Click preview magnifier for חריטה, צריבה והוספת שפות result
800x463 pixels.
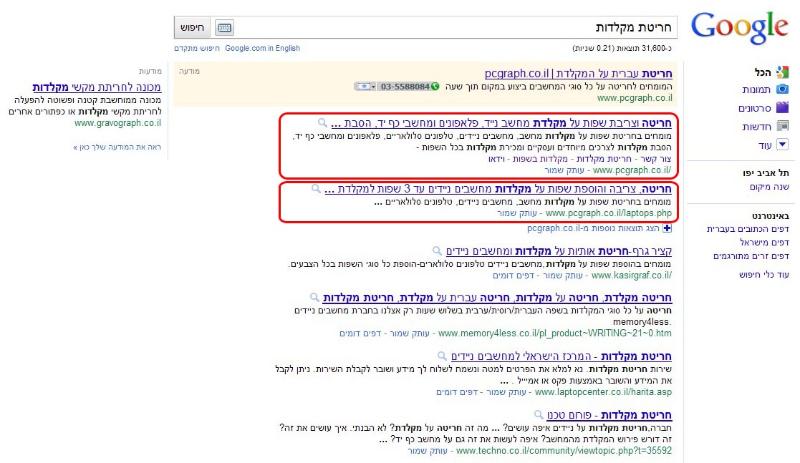click(x=316, y=189)
